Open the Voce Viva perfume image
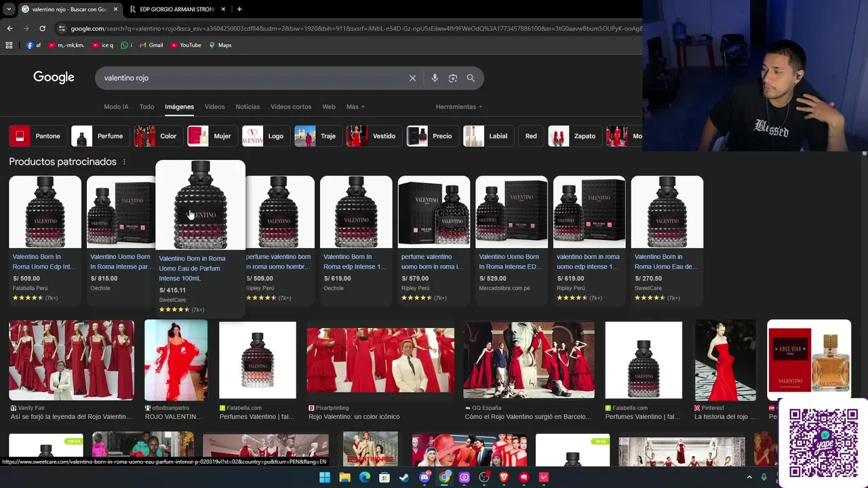 pos(809,360)
